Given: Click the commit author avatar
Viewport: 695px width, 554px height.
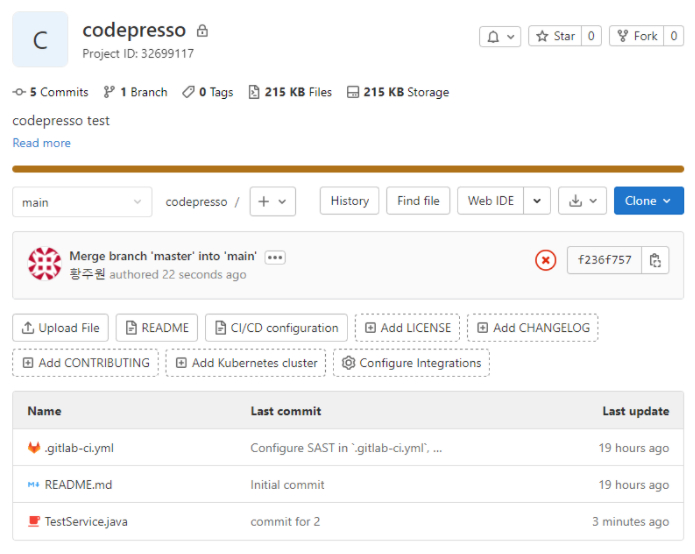Looking at the screenshot, I should pos(44,264).
